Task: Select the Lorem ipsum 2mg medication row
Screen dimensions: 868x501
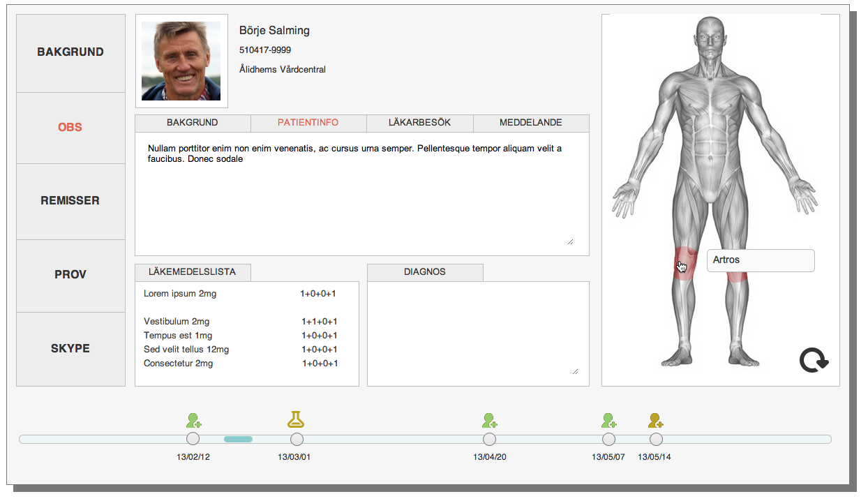Action: pyautogui.click(x=240, y=294)
